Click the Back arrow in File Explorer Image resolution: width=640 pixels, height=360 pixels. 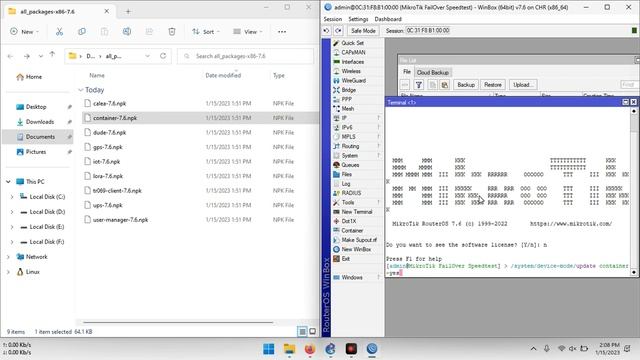pos(11,56)
